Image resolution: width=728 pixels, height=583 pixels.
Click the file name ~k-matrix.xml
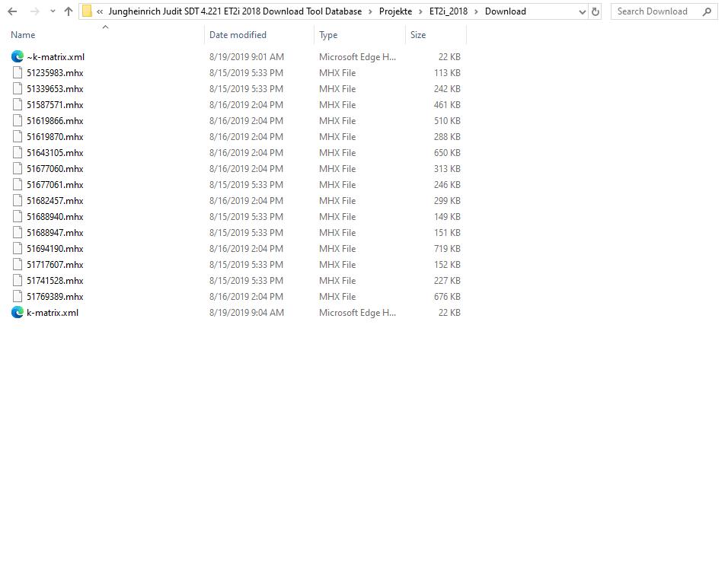(56, 57)
